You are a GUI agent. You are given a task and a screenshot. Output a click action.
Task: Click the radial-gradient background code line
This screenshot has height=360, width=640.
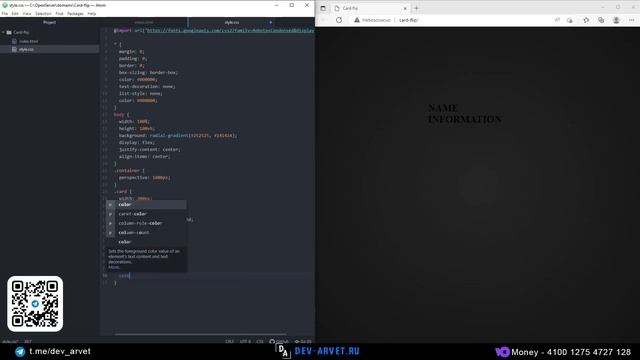point(178,136)
